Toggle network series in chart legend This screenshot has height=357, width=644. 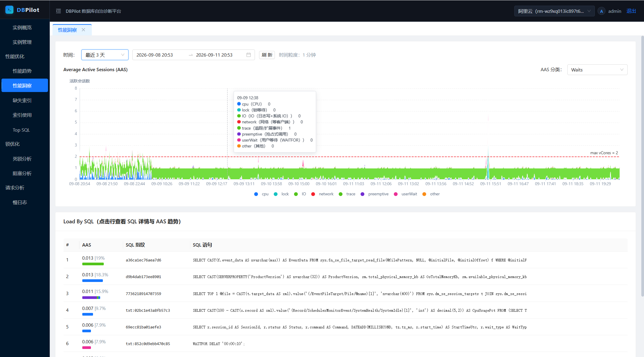322,194
